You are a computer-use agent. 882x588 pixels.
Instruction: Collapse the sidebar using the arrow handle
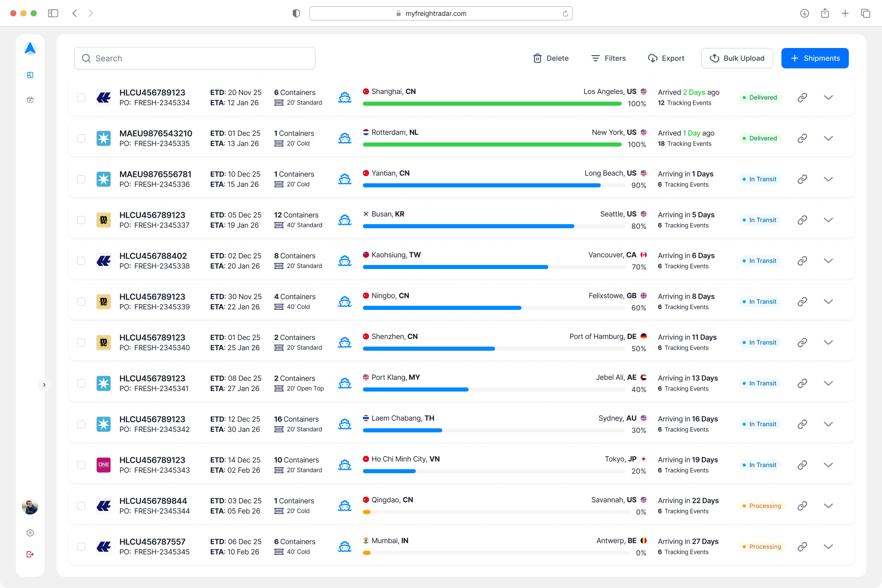[x=44, y=384]
